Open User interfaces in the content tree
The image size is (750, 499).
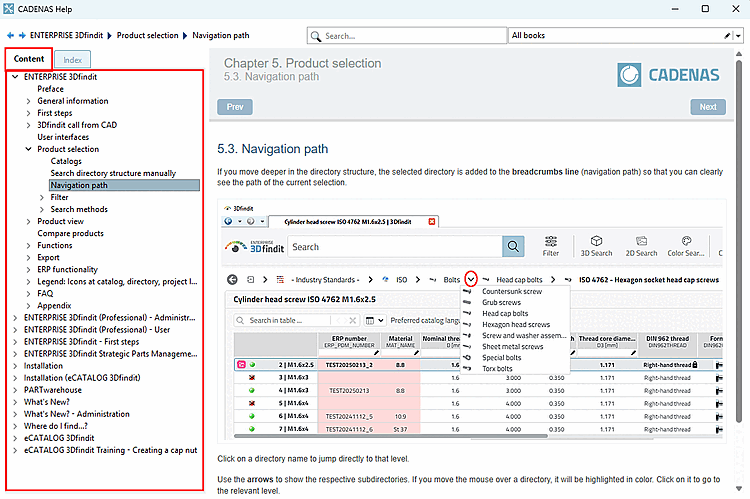(x=63, y=137)
